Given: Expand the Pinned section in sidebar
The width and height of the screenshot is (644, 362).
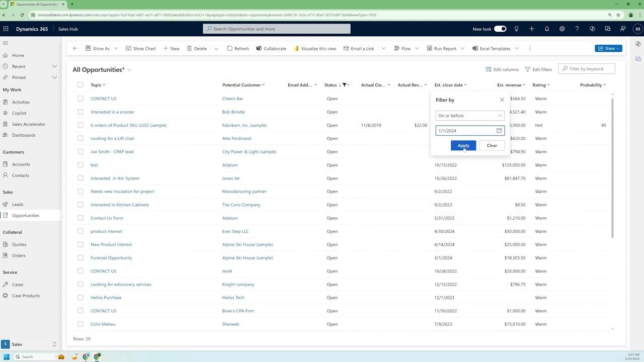Looking at the screenshot, I should (x=54, y=77).
